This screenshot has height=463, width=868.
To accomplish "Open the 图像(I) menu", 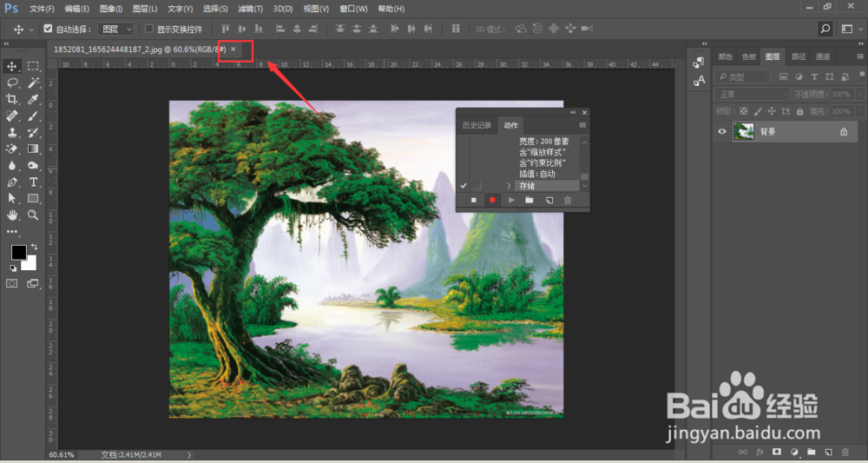I will click(x=111, y=9).
